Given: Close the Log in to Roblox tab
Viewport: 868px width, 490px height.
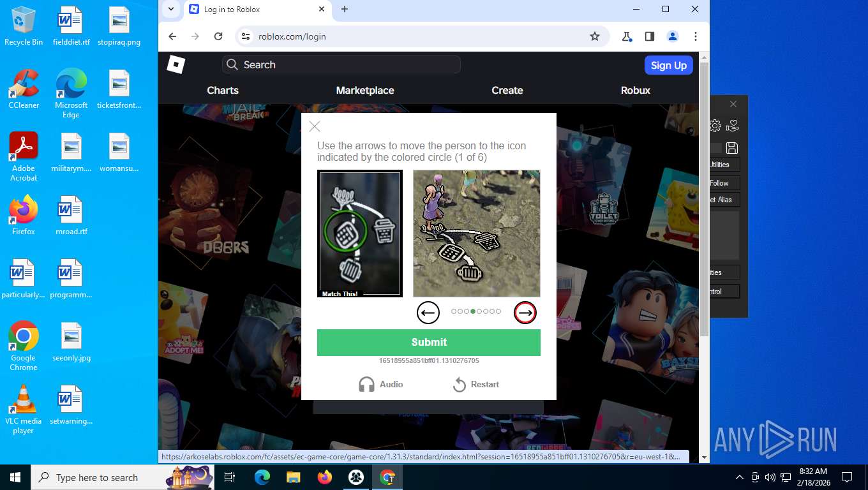Looking at the screenshot, I should (322, 10).
